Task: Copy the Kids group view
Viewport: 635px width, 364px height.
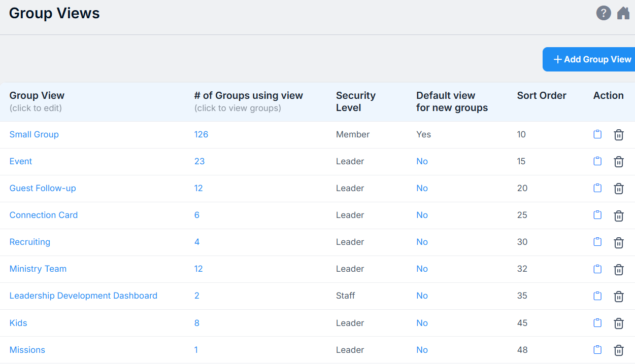Action: point(597,323)
